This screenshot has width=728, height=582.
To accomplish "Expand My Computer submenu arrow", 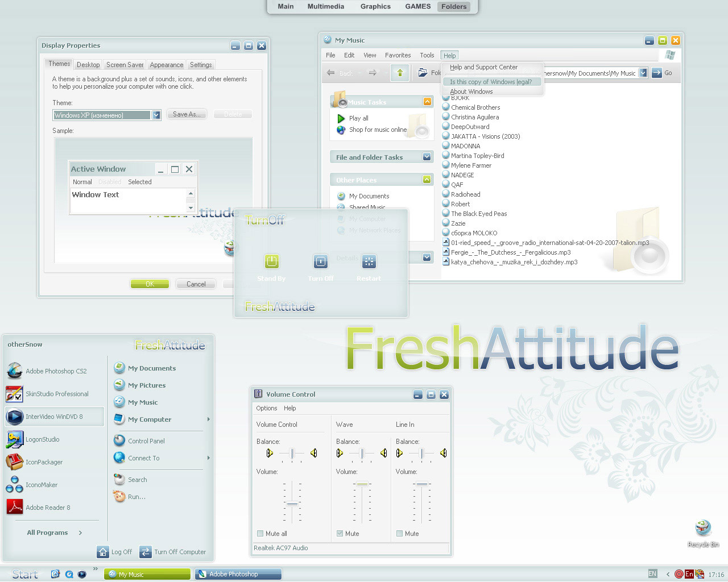I will pos(209,419).
